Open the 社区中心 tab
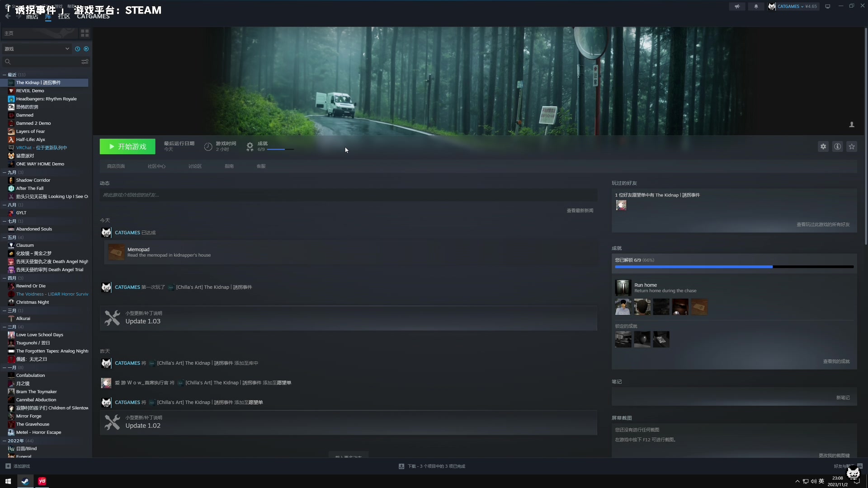This screenshot has width=868, height=488. tap(156, 166)
